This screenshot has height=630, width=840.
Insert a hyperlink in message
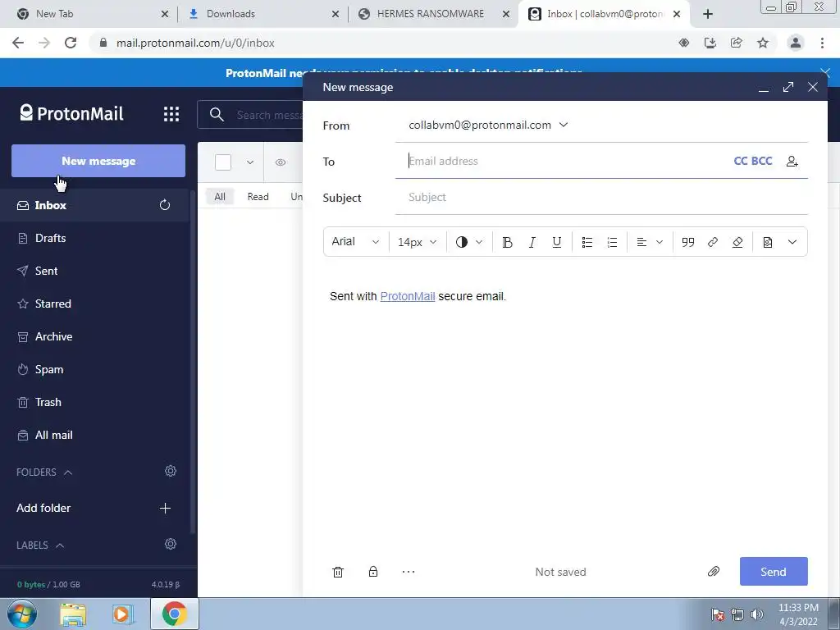713,242
